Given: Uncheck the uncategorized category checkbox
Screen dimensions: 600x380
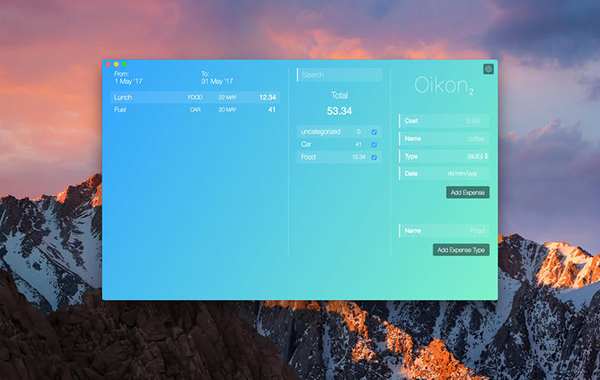Looking at the screenshot, I should [374, 132].
